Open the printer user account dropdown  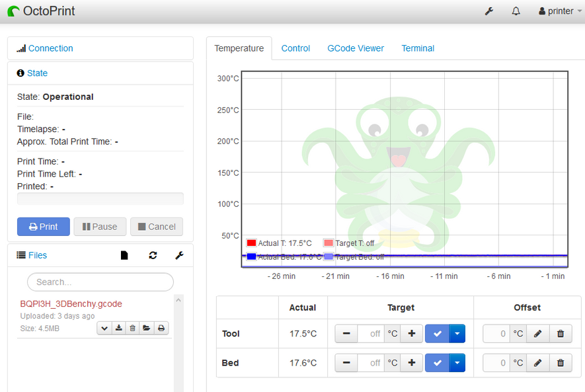click(x=557, y=11)
